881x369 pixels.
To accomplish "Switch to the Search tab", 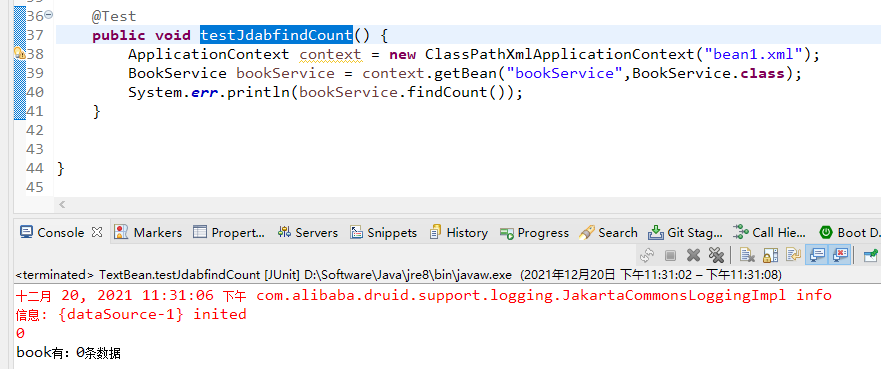I will [608, 233].
